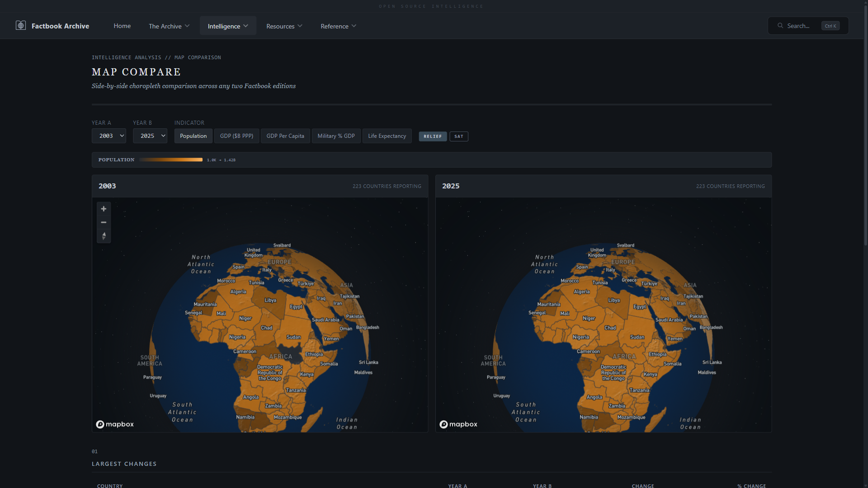Select GDP Per Capita indicator
Image resolution: width=868 pixels, height=488 pixels.
coord(285,136)
